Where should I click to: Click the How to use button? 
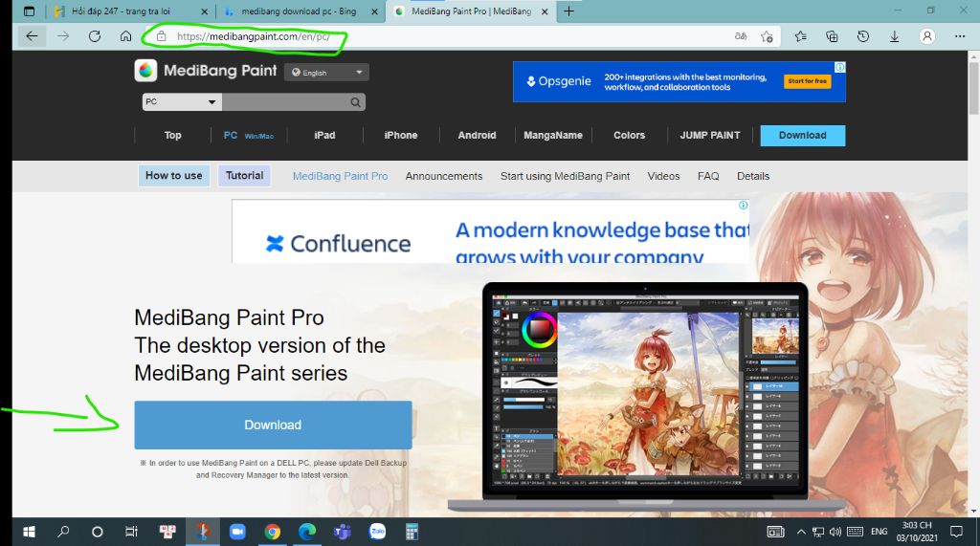[x=174, y=176]
